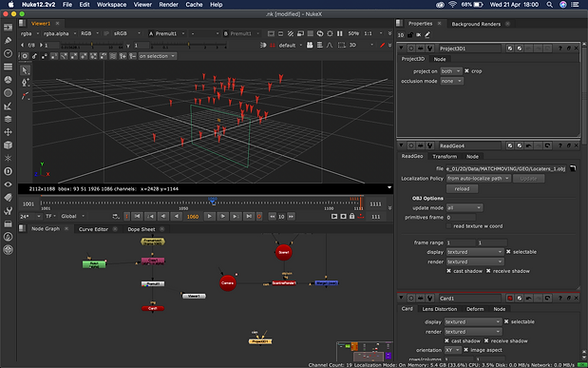588x368 pixels.
Task: Toggle the crop checkbox in Project3D1
Action: (466, 71)
